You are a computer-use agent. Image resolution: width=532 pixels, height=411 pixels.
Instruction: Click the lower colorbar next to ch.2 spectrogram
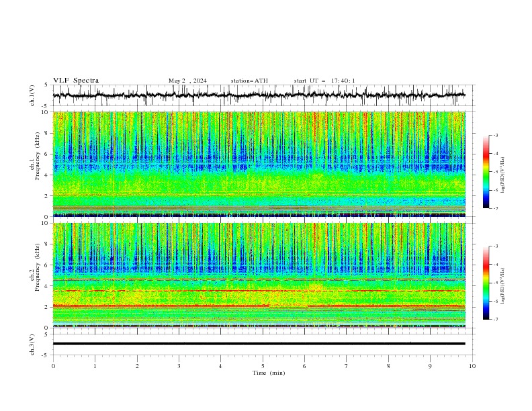486,283
